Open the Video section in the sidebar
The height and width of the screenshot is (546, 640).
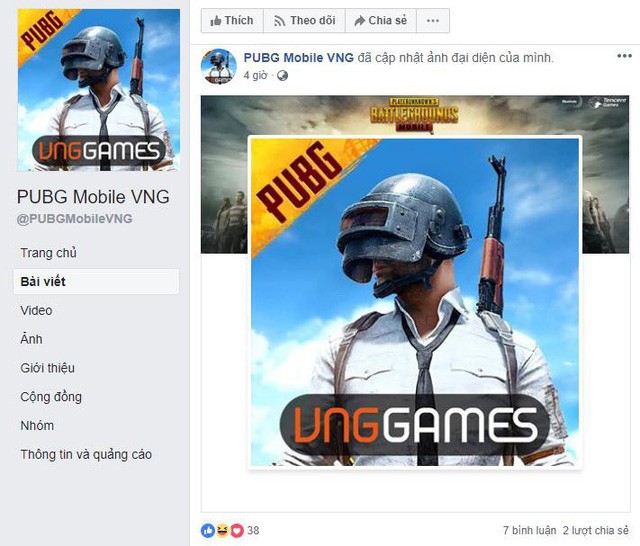point(36,311)
